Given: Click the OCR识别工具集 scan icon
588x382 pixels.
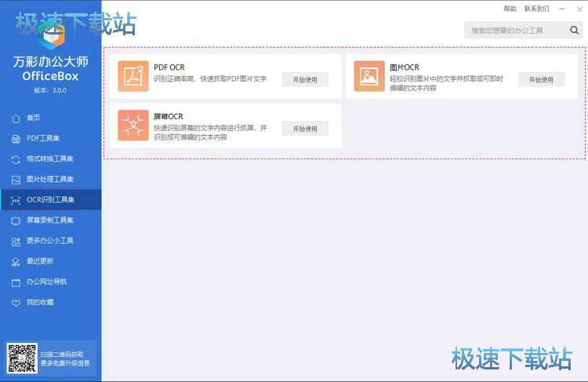Looking at the screenshot, I should point(16,201).
